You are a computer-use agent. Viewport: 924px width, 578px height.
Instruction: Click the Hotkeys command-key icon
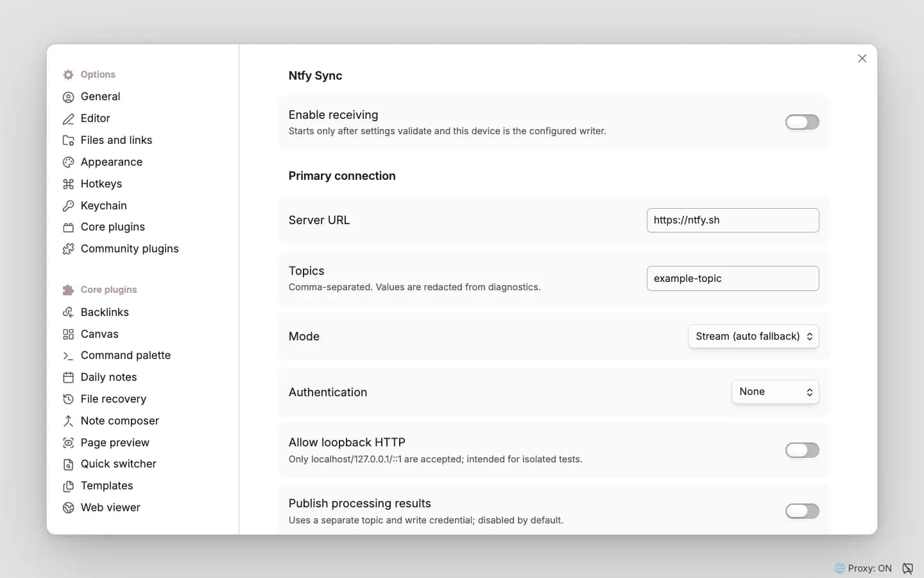[69, 184]
